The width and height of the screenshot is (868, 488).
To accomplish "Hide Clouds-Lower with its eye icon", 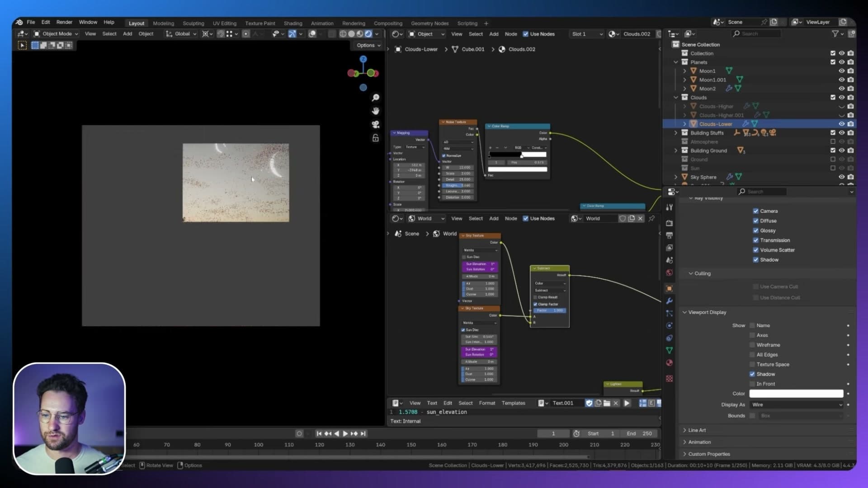I will pyautogui.click(x=841, y=124).
